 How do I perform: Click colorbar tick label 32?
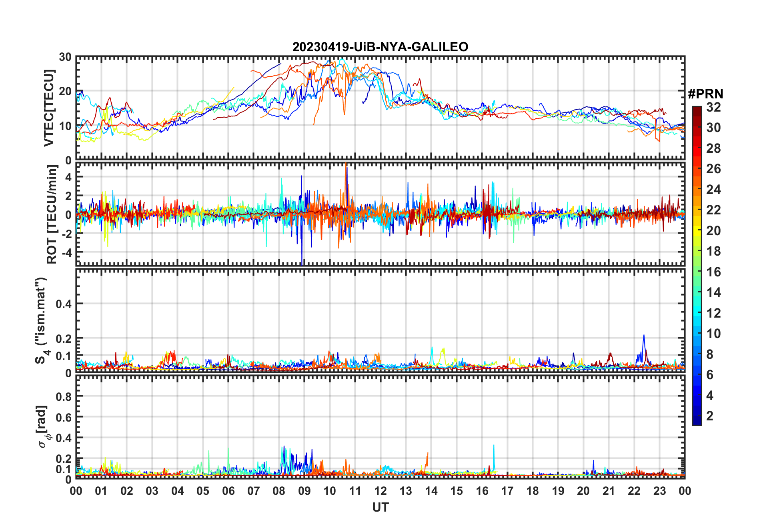click(713, 107)
